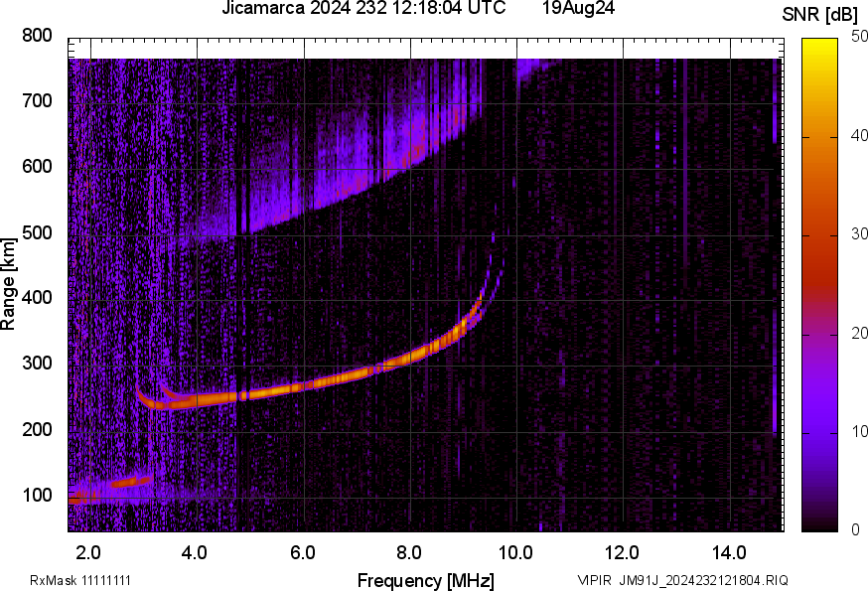This screenshot has width=868, height=591.
Task: Click the colorbar tick label '20'
Action: 860,333
